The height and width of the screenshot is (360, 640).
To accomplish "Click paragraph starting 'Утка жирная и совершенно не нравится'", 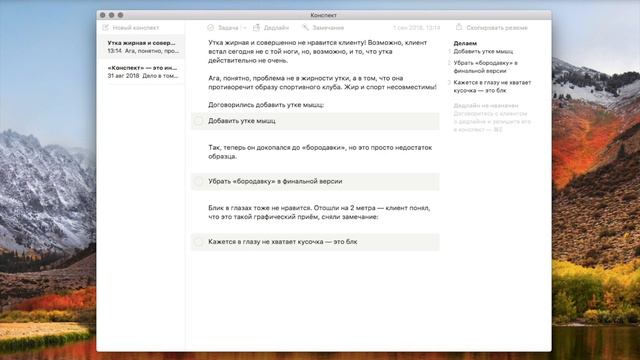I will pos(318,51).
